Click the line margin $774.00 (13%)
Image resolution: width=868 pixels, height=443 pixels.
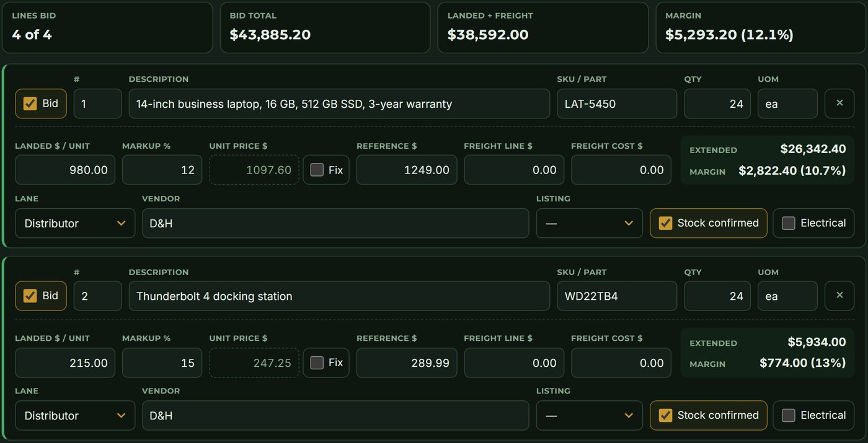point(803,362)
